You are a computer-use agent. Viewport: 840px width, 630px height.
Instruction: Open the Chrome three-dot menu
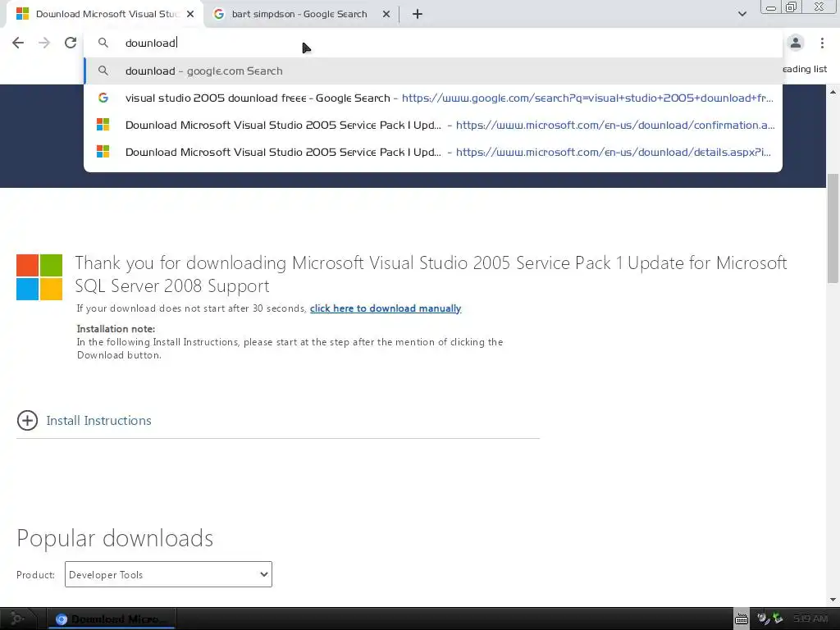pos(822,43)
